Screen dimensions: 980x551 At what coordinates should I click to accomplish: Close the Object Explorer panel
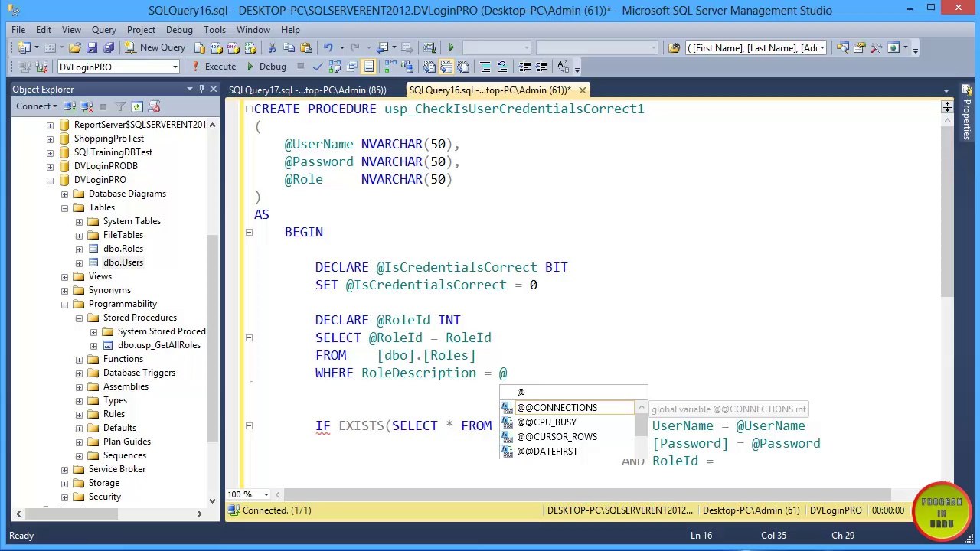click(214, 89)
